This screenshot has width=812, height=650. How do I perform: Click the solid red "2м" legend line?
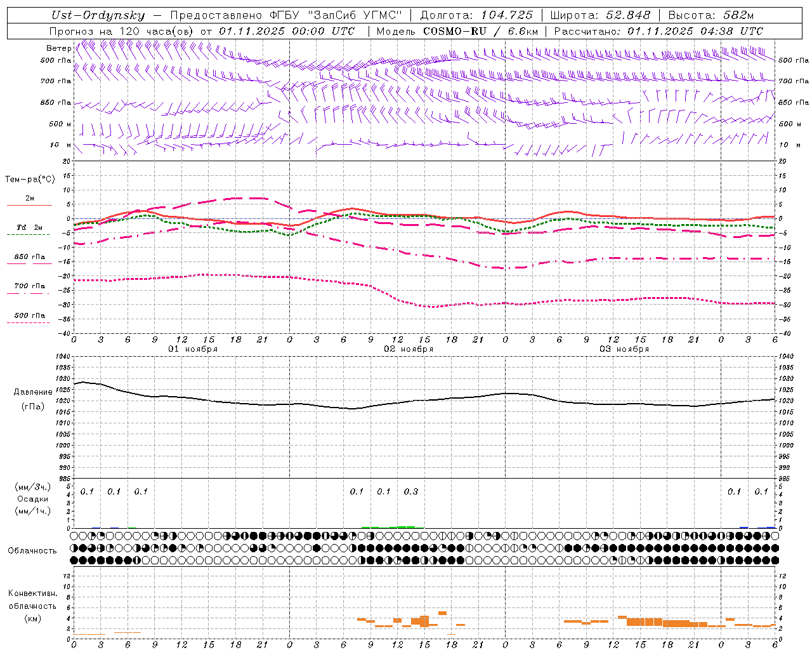tap(29, 205)
